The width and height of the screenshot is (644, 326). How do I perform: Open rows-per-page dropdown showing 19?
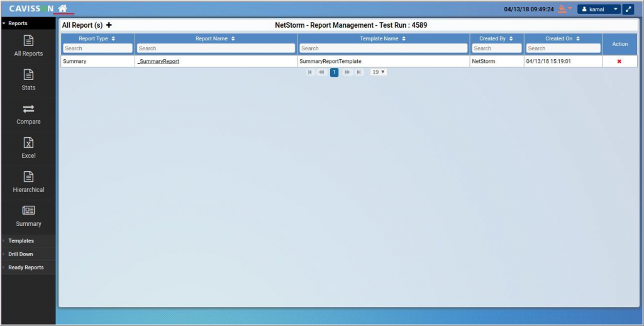[379, 72]
